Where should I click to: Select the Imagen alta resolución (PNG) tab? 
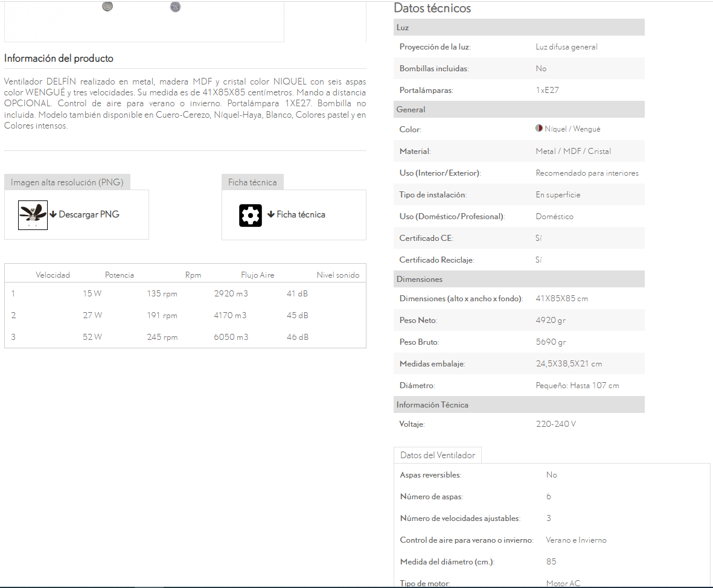(67, 182)
